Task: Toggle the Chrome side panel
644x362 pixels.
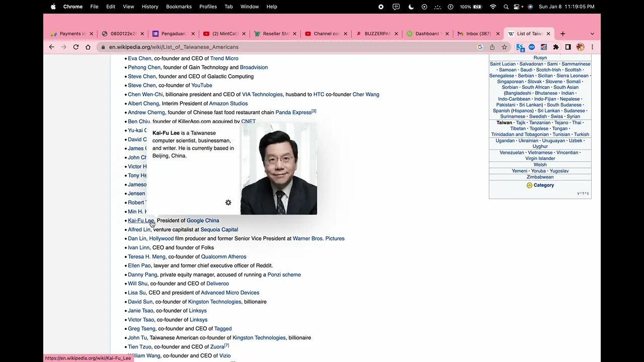Action: (568, 47)
